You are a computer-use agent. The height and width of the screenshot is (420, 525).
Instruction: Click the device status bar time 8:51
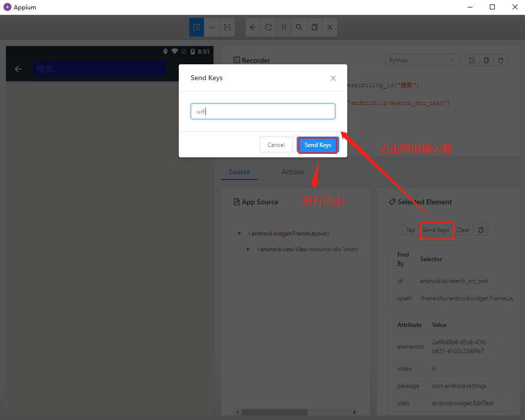point(204,52)
